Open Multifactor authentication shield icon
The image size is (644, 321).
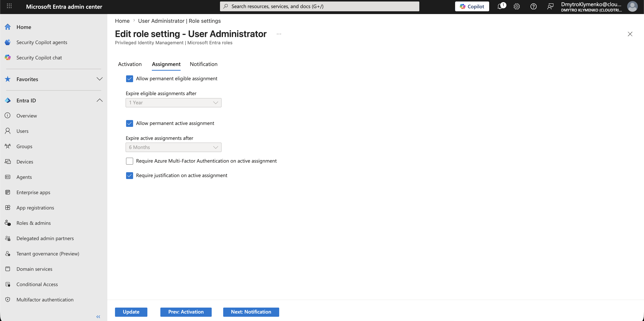(x=8, y=299)
